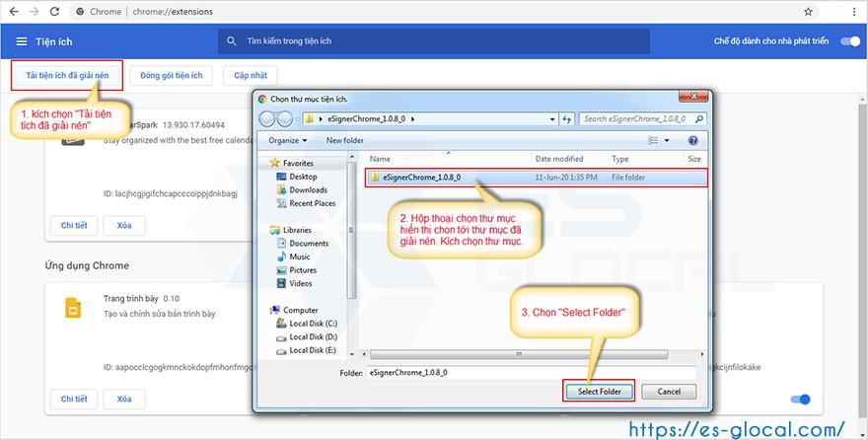Expand the view options dropdown arrow
Viewport: 868px width, 440px height.
click(667, 140)
